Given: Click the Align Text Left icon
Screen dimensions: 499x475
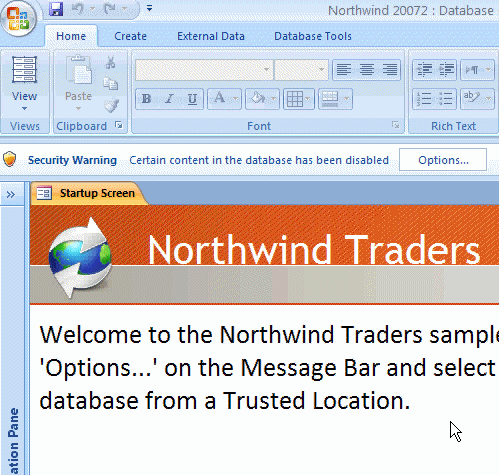Looking at the screenshot, I should point(344,70).
